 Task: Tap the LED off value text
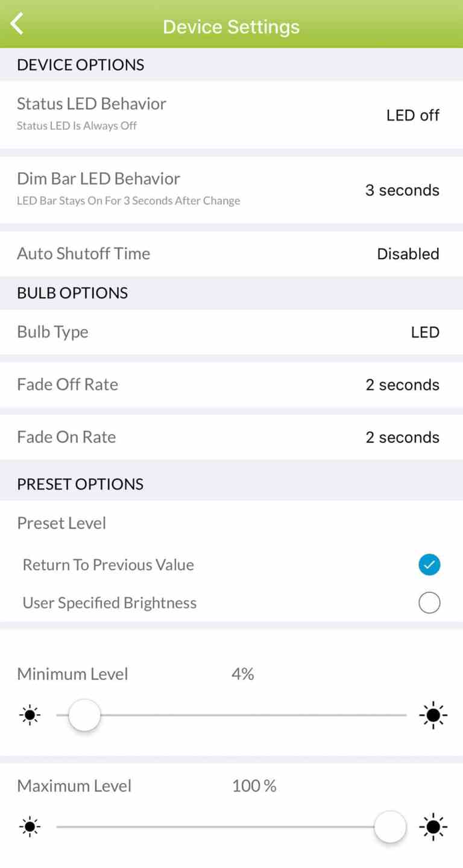(x=412, y=115)
